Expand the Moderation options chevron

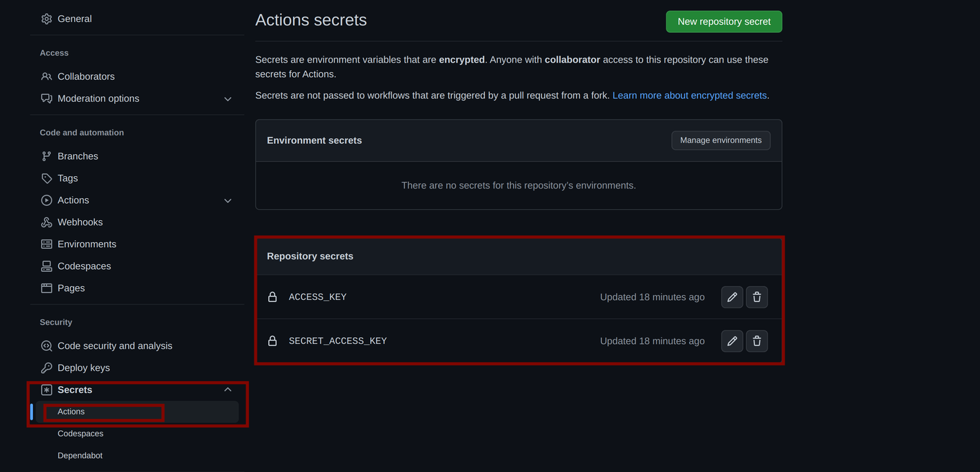[x=227, y=98]
